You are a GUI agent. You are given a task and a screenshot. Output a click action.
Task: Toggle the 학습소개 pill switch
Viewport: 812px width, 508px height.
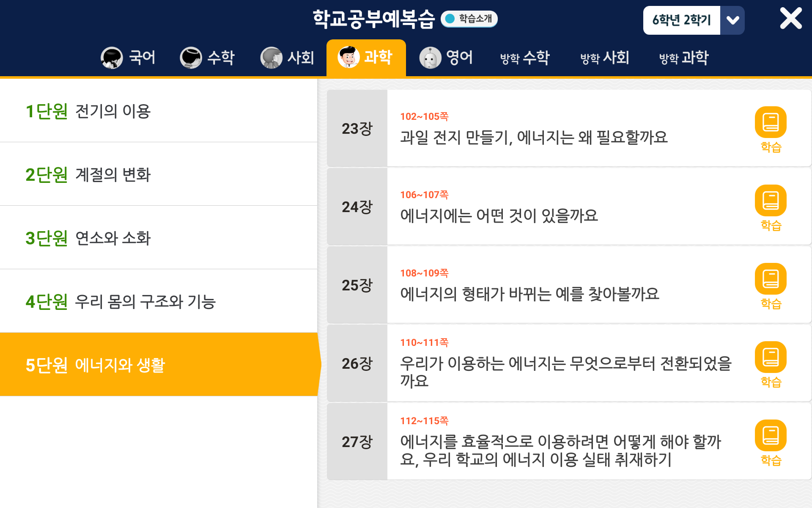[469, 19]
